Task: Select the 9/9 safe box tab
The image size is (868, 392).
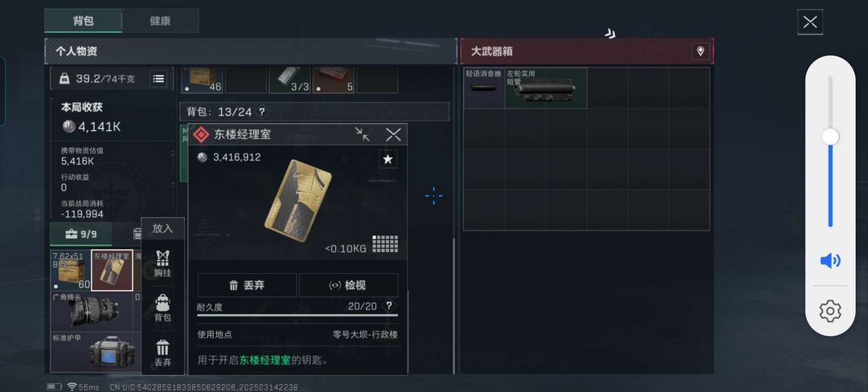Action: [x=81, y=235]
